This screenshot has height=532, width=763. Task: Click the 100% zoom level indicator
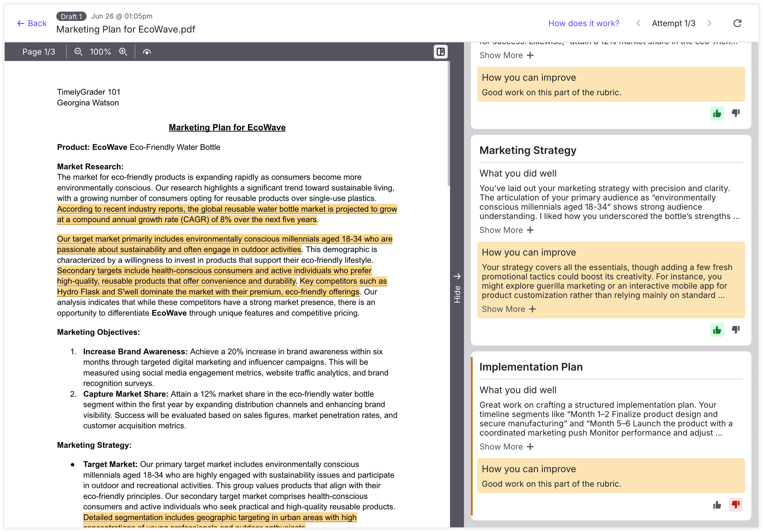(100, 52)
